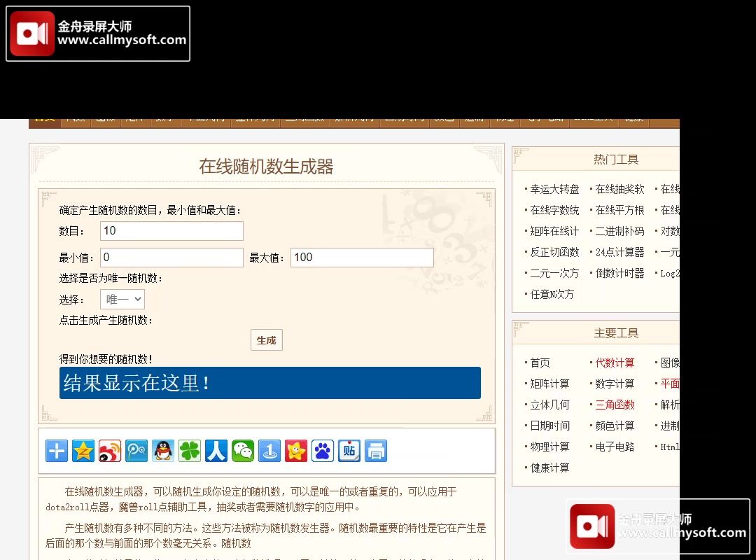Click the 在线随机数生成器 page title
This screenshot has width=756, height=560.
[266, 167]
